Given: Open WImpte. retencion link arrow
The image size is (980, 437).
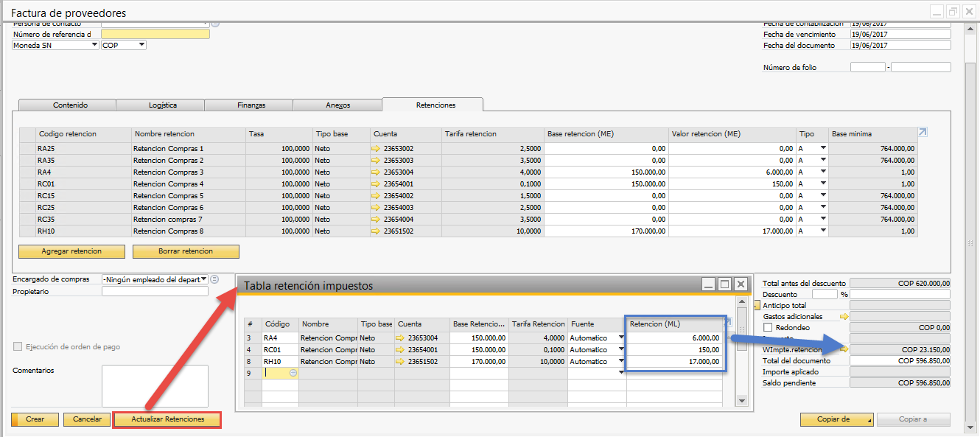Looking at the screenshot, I should tap(844, 349).
